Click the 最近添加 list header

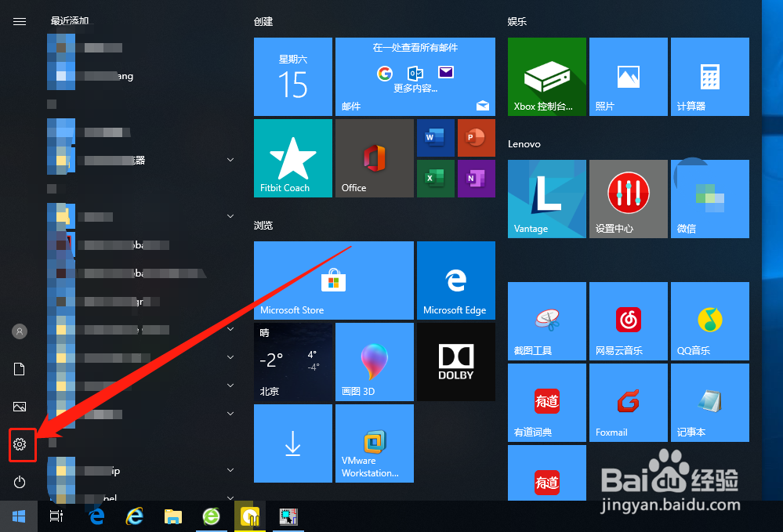tap(70, 20)
